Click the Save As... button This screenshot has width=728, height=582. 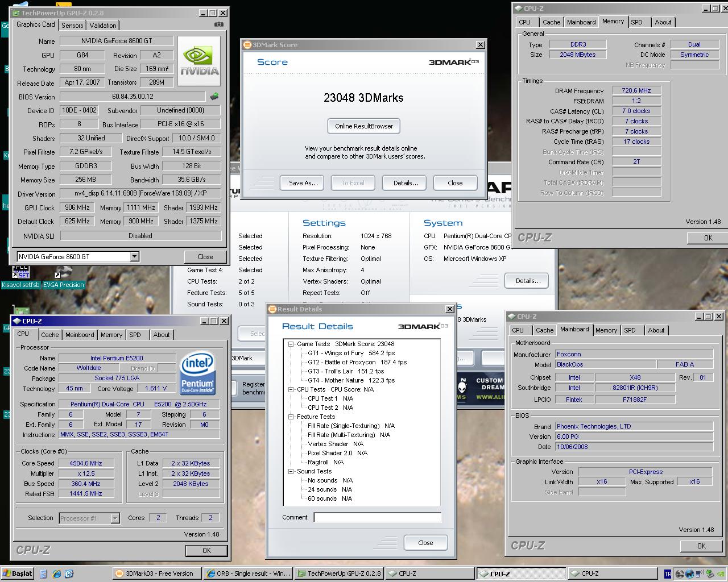303,183
